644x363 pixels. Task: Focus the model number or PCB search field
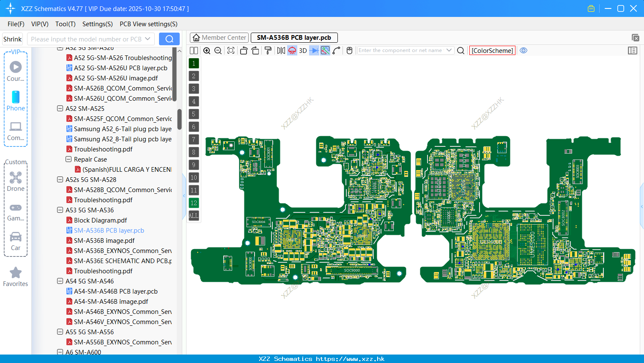point(86,39)
